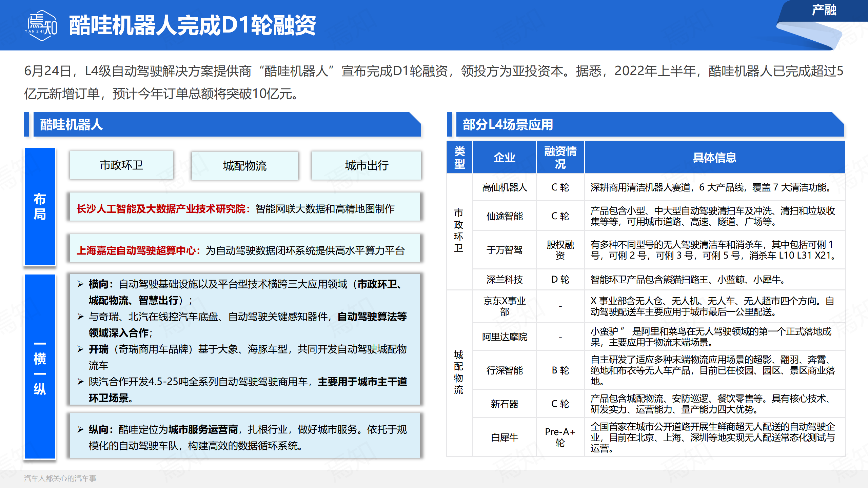Select the 城配物流 box
This screenshot has width=868, height=488.
coord(245,166)
